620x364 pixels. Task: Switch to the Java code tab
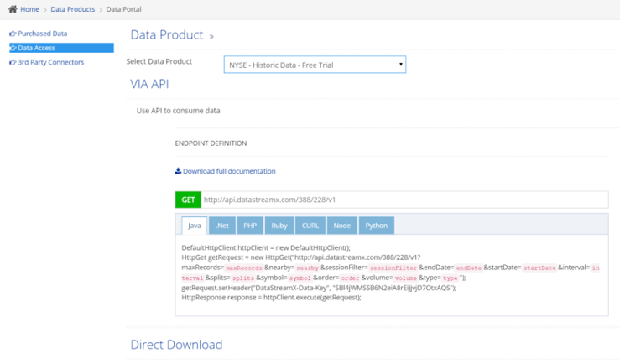[x=194, y=226]
